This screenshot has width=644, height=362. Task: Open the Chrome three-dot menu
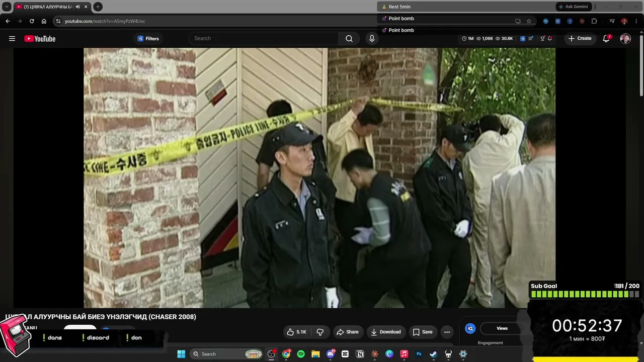636,21
